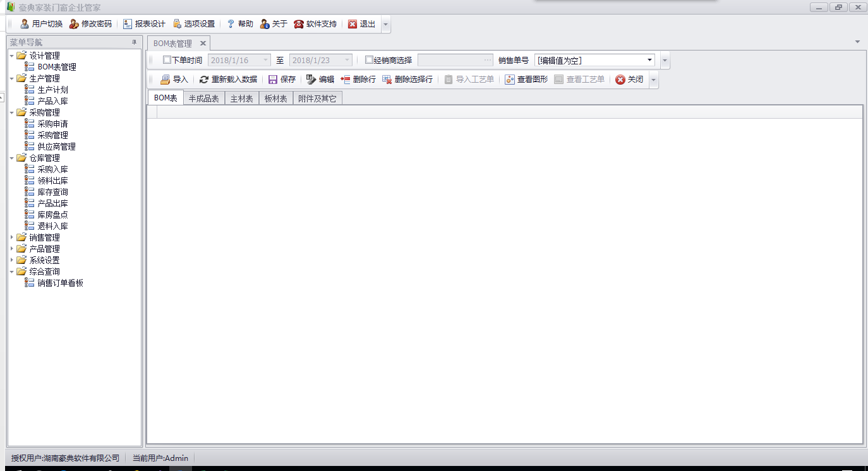
Task: Open the 销售单号 dropdown
Action: [649, 61]
